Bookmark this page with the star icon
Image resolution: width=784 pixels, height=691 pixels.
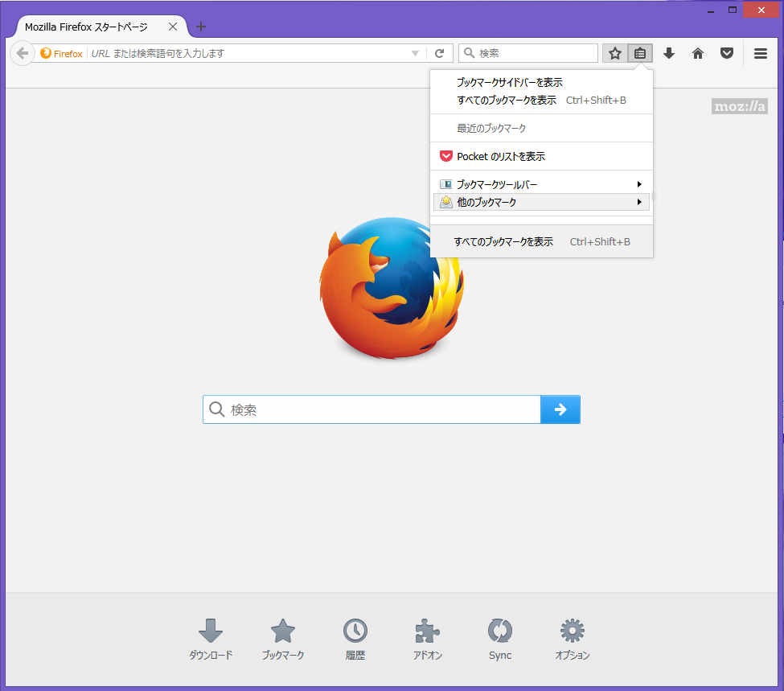click(615, 53)
